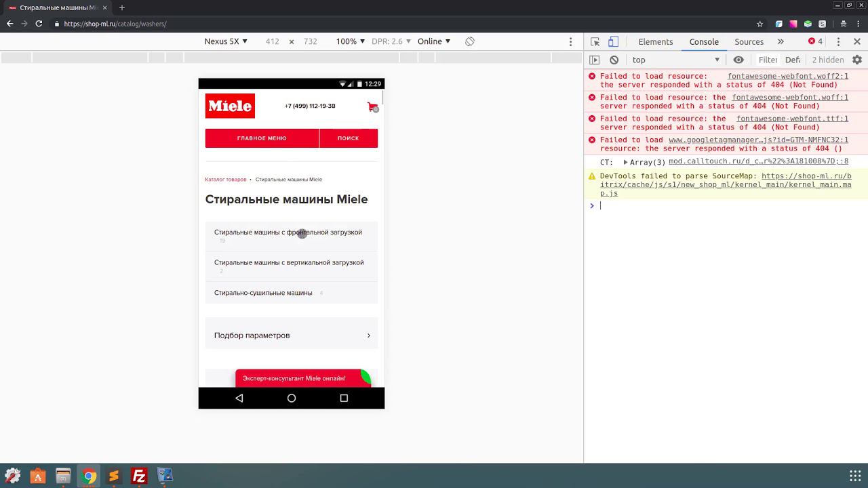Clear the console with the ban icon
Viewport: 868px width, 488px height.
(x=614, y=60)
